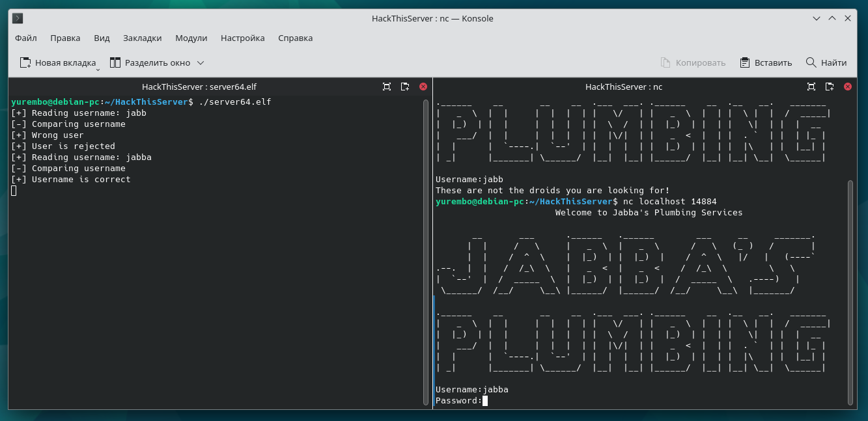
Task: Close the Konsole window
Action: coord(848,18)
